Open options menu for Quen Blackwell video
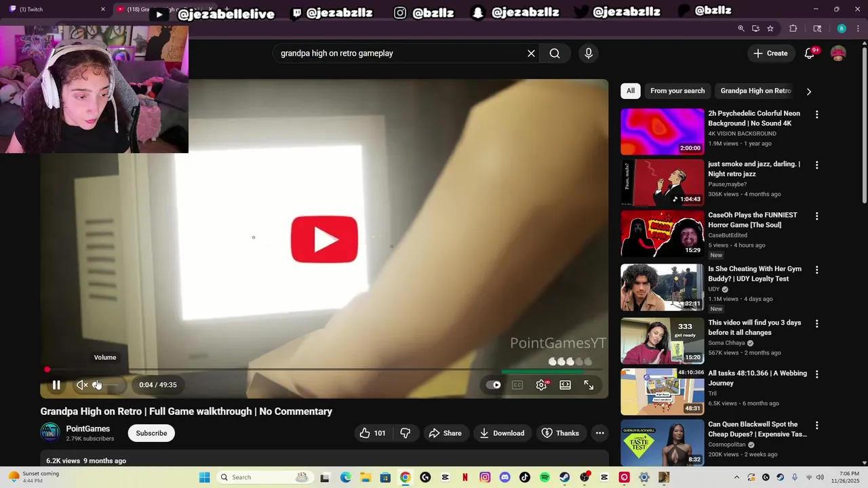Screen dimensions: 868x488 click(x=816, y=426)
